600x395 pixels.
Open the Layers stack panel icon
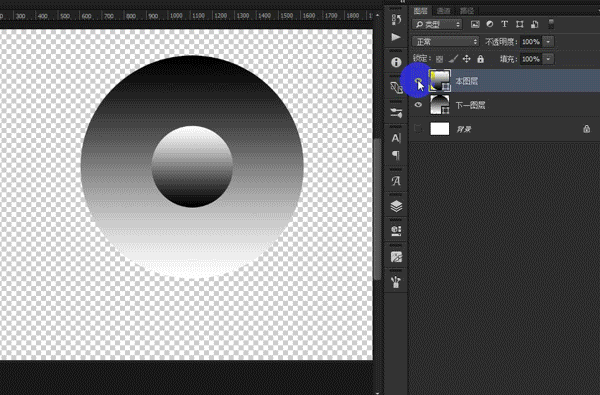point(396,206)
